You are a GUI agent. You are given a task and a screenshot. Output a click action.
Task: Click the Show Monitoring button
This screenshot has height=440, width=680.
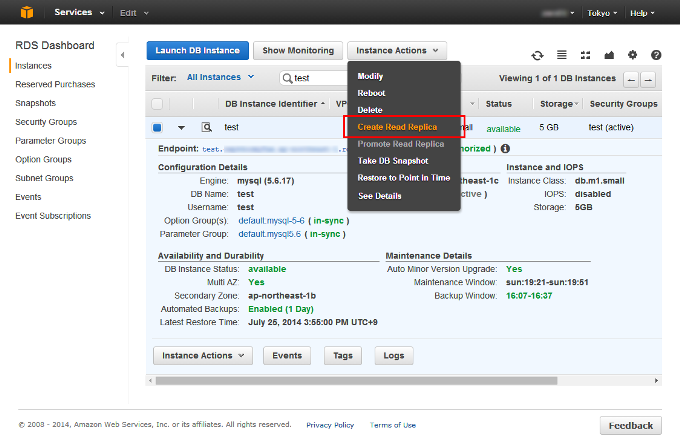click(298, 51)
